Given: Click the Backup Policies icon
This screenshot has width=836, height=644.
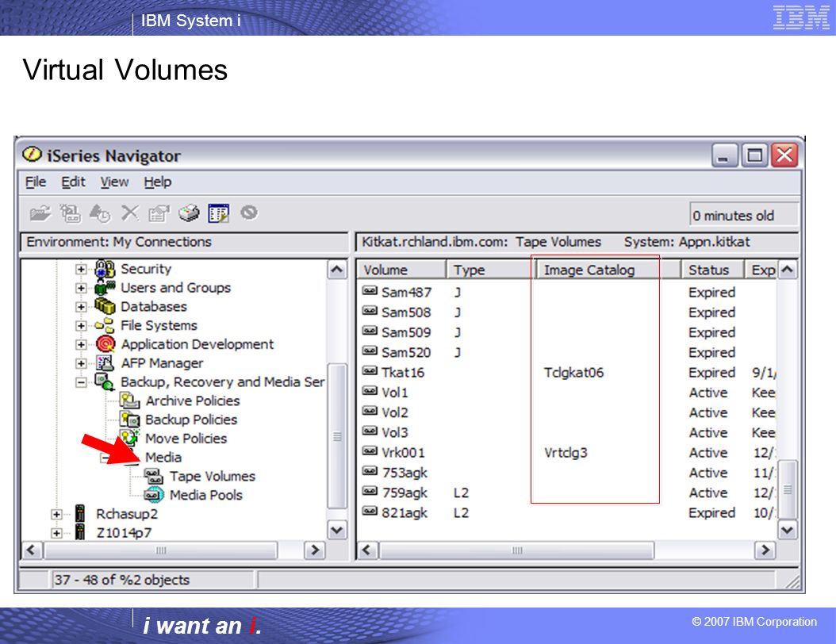Looking at the screenshot, I should click(x=129, y=420).
